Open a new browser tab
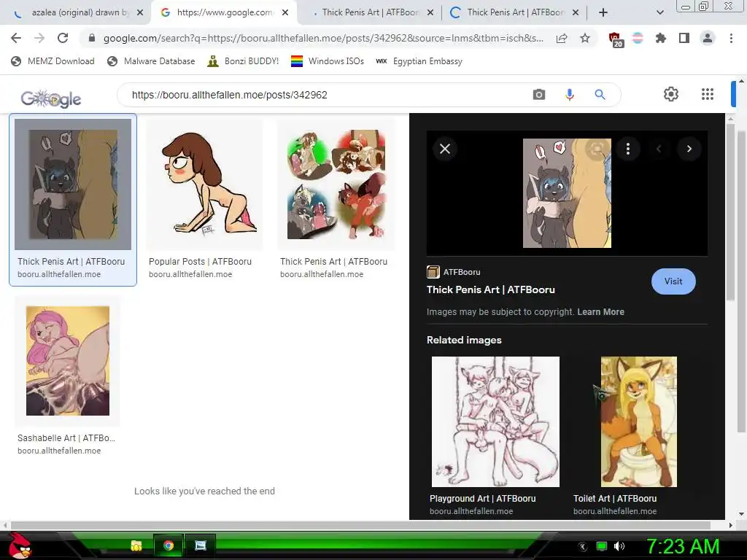 [x=603, y=13]
